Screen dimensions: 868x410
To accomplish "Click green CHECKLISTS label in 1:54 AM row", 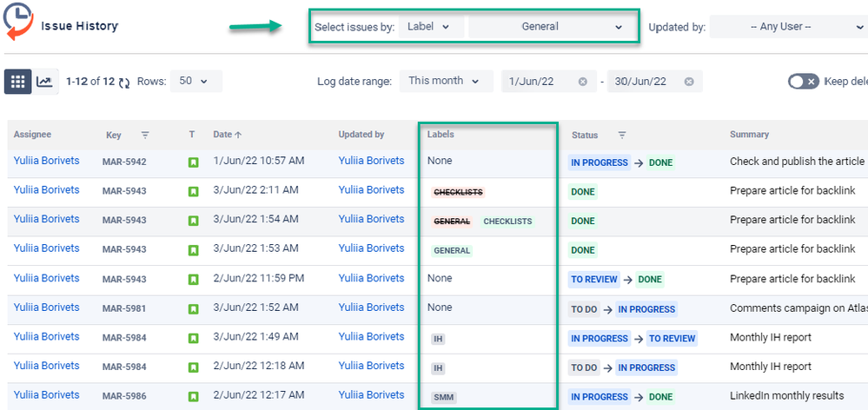I will point(507,222).
